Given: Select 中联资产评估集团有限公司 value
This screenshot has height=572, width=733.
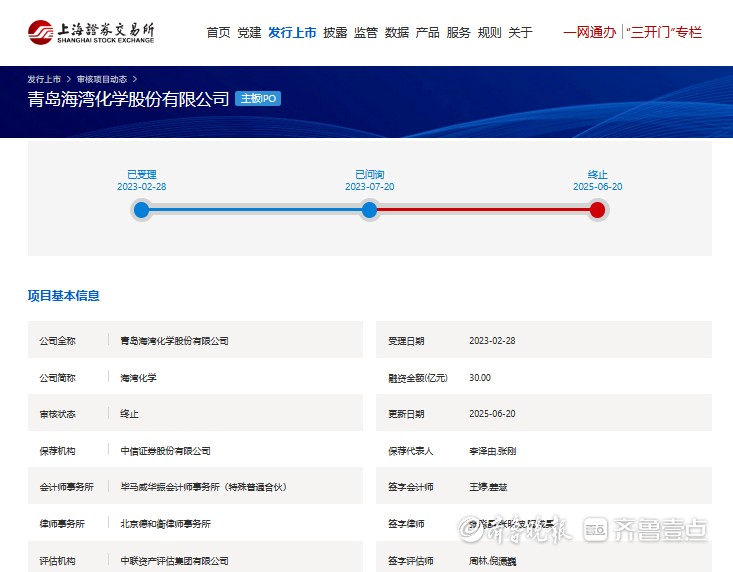Looking at the screenshot, I should 174,560.
